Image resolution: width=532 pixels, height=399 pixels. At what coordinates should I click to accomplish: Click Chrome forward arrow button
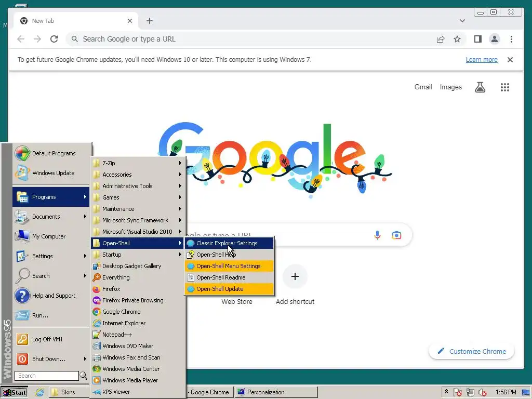(37, 39)
